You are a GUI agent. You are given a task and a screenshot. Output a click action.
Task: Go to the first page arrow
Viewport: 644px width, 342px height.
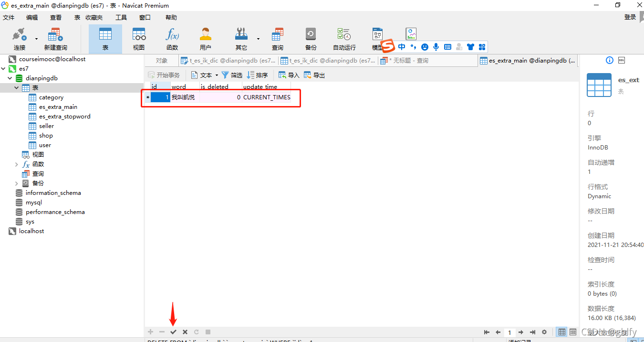(487, 332)
